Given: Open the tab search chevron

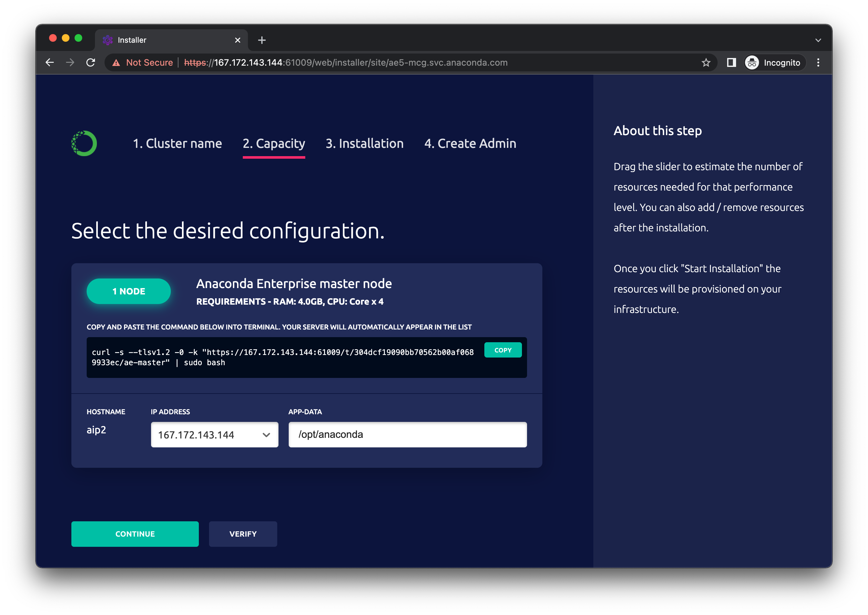Looking at the screenshot, I should click(818, 40).
